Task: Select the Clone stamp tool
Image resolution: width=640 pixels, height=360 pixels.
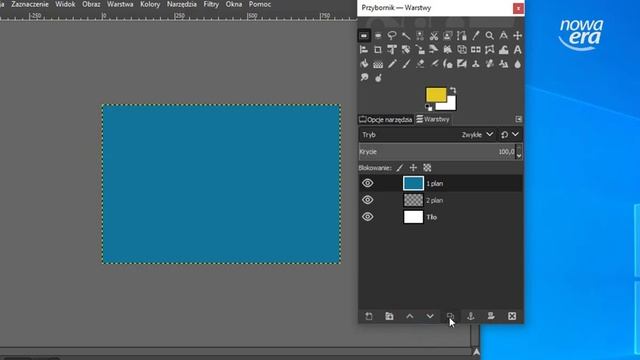Action: coord(476,64)
